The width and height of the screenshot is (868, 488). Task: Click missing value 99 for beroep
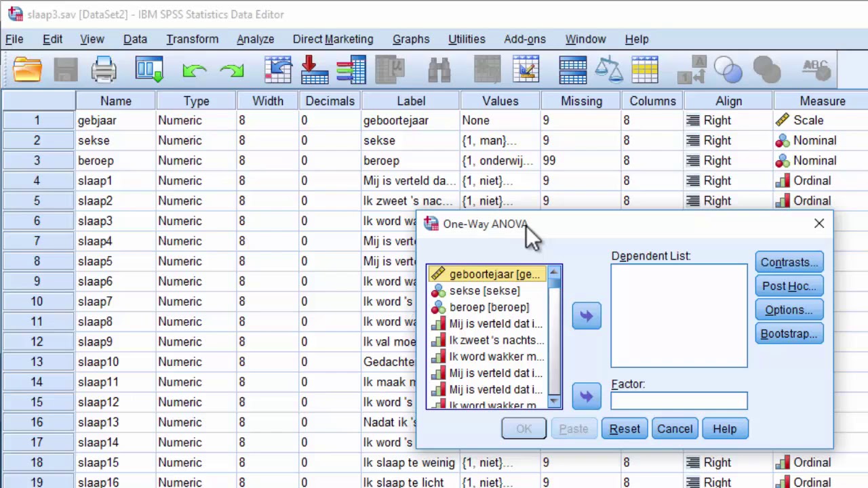[580, 161]
